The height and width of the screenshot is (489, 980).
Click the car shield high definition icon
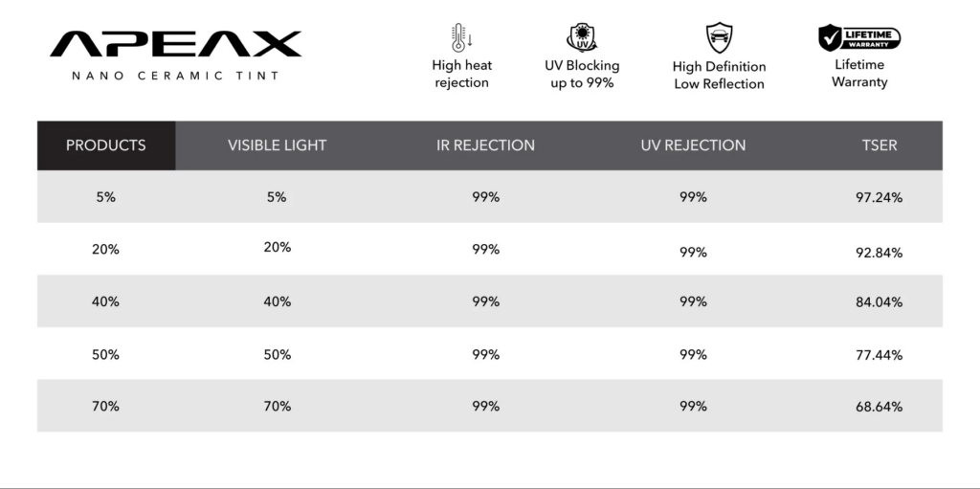[x=720, y=38]
